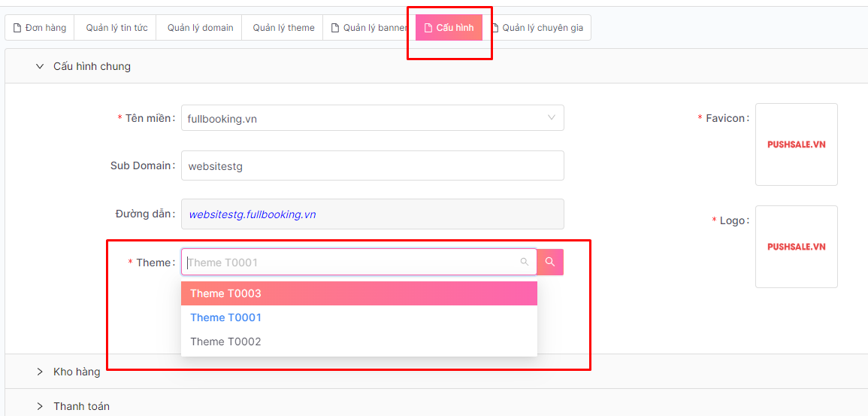868x416 pixels.
Task: Click the magnifier icon inside Theme field
Action: pyautogui.click(x=525, y=262)
